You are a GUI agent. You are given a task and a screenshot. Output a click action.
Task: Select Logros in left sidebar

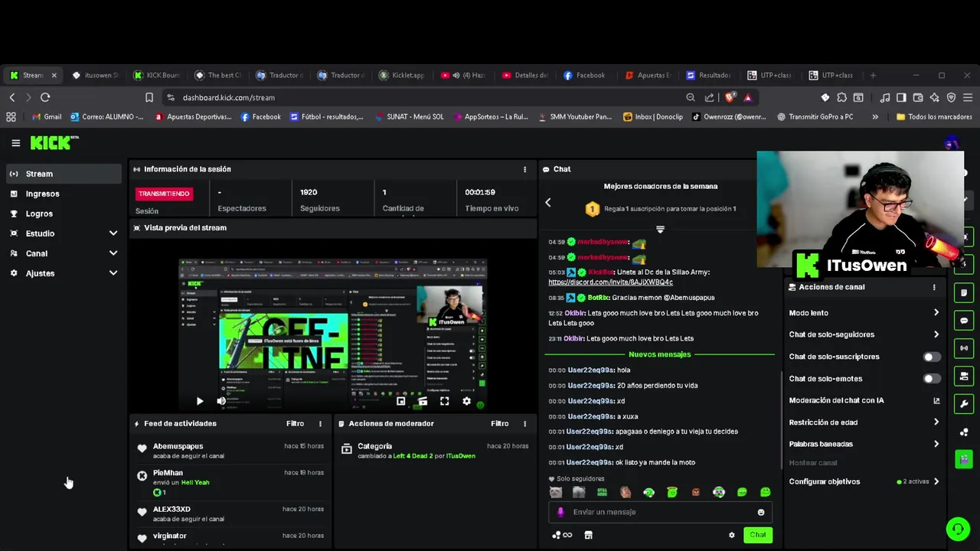[x=64, y=214]
